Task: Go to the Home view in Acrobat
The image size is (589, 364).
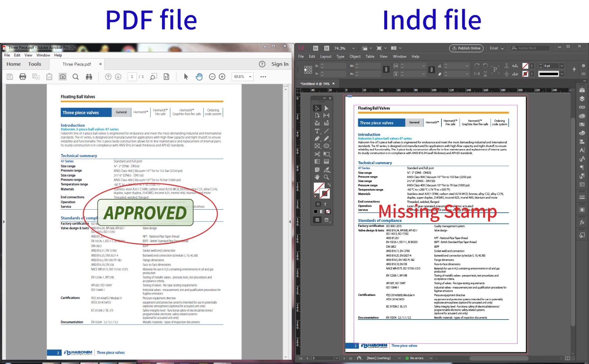Action: 13,64
